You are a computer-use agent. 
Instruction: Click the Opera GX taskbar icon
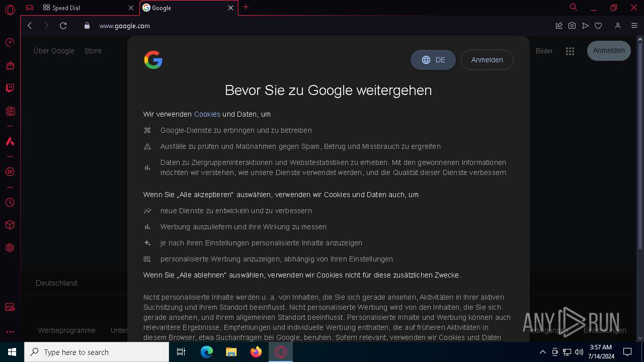(281, 352)
